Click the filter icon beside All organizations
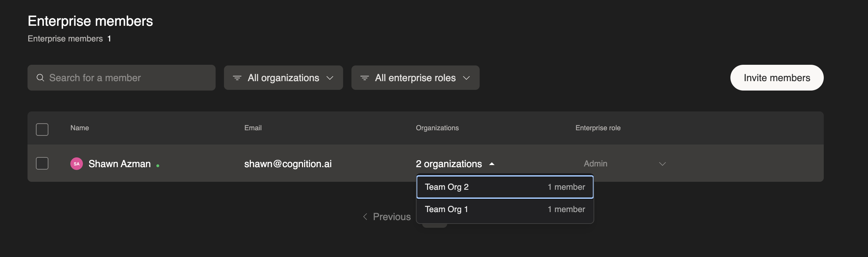Image resolution: width=868 pixels, height=257 pixels. point(237,78)
